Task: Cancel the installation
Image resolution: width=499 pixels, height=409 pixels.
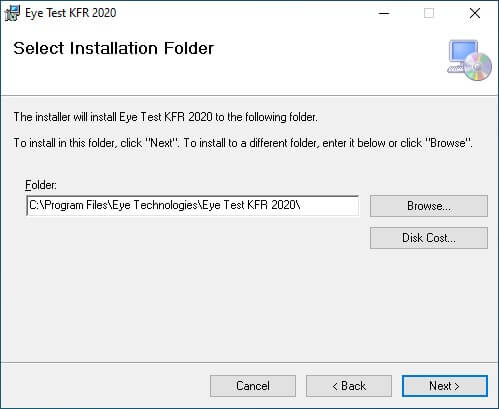Action: tap(253, 386)
